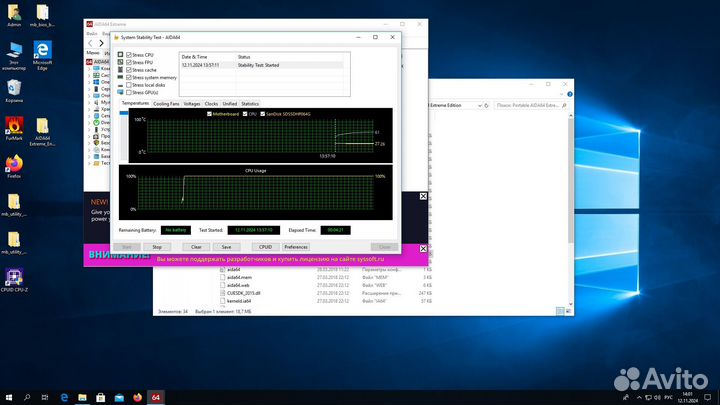This screenshot has width=720, height=405.
Task: Expand the Безопасность node in AIDA64 tree
Action: click(x=89, y=143)
